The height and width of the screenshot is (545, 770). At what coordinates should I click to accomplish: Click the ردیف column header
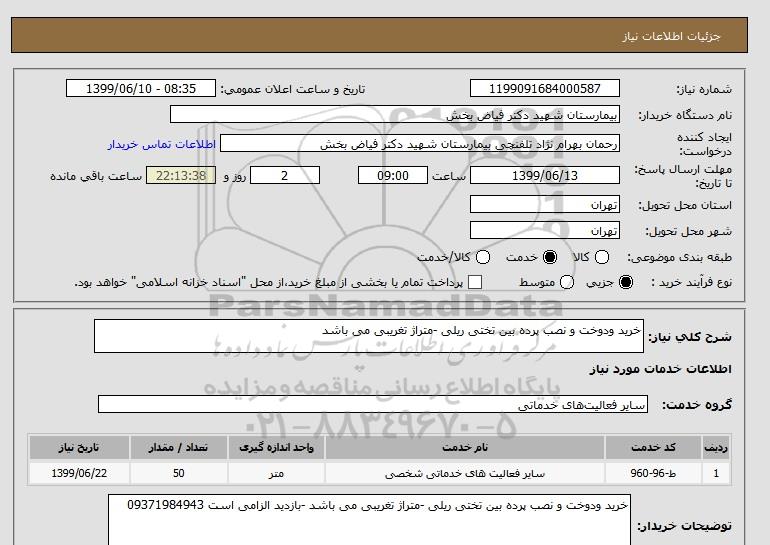click(x=716, y=447)
